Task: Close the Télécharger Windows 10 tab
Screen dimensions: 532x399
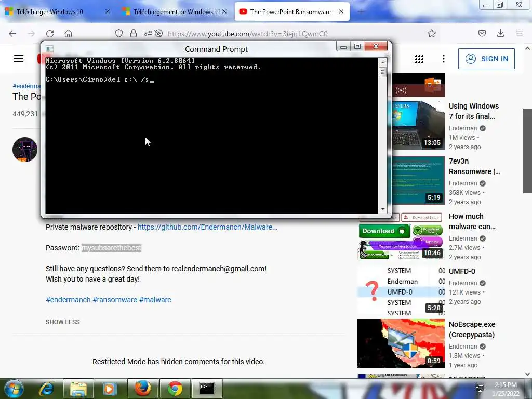Action: coord(108,11)
